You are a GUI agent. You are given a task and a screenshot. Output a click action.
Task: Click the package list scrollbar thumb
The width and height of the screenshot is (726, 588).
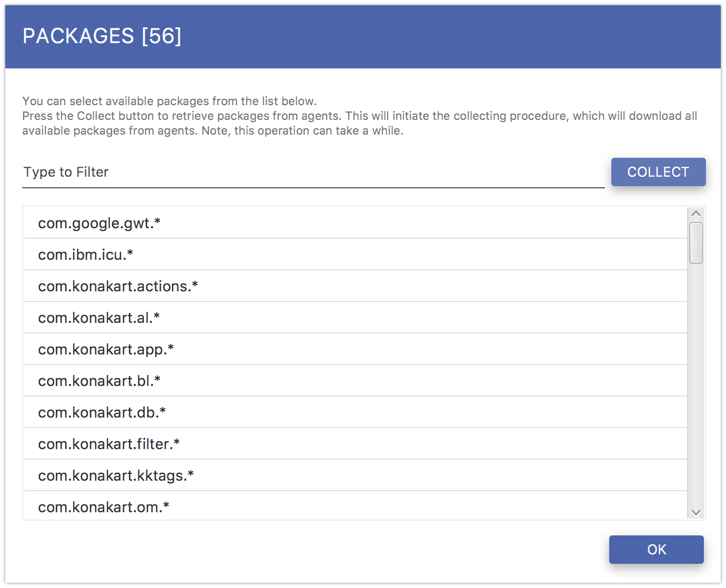point(696,243)
